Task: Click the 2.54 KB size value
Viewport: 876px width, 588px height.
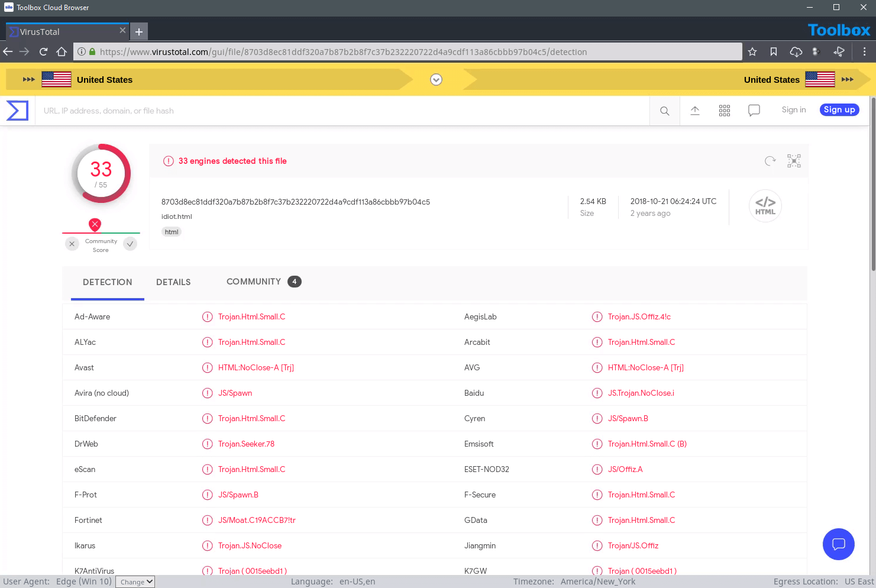Action: [x=593, y=202]
